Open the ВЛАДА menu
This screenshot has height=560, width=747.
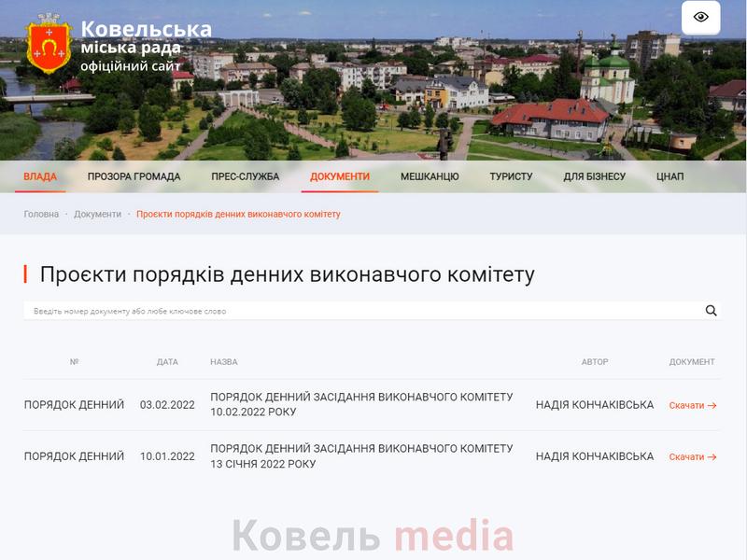click(40, 176)
